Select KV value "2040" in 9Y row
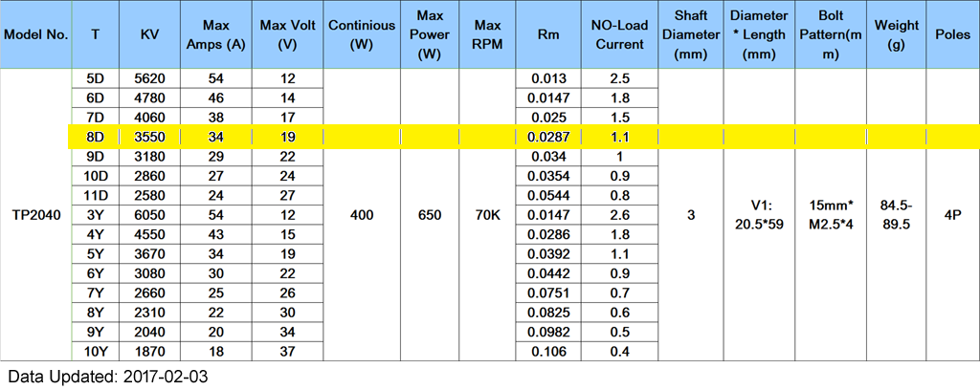The height and width of the screenshot is (390, 980). (149, 332)
